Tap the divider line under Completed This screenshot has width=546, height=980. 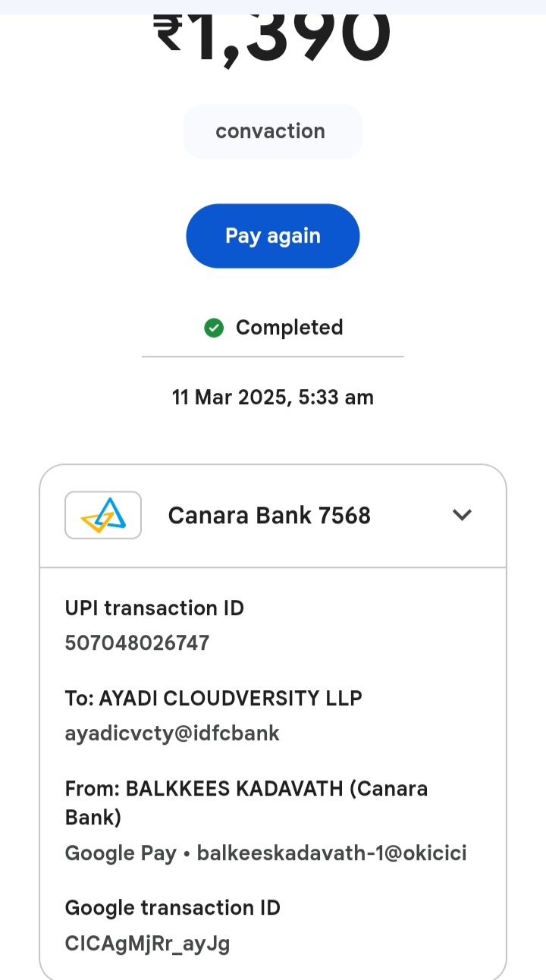272,356
